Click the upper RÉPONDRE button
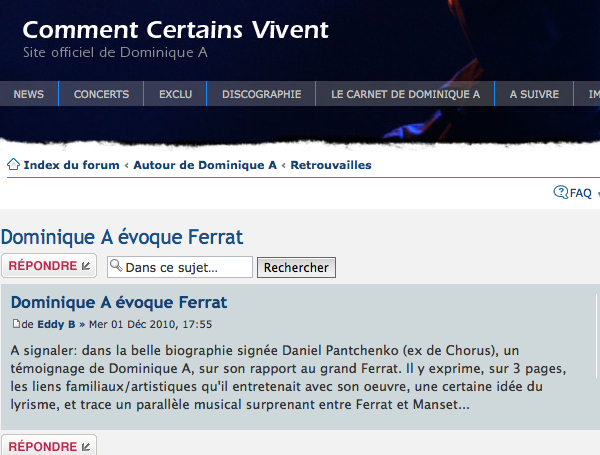The image size is (600, 455). [x=49, y=266]
